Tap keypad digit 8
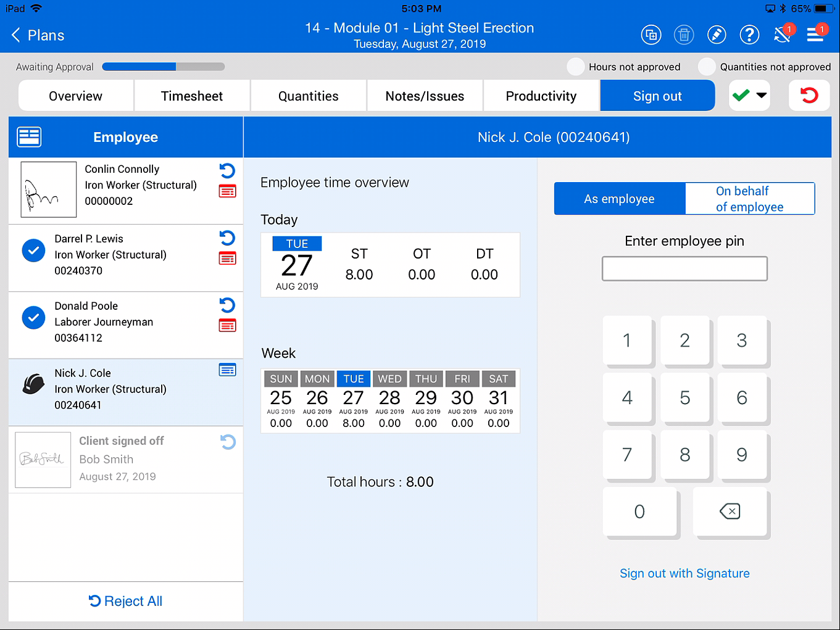 tap(684, 455)
